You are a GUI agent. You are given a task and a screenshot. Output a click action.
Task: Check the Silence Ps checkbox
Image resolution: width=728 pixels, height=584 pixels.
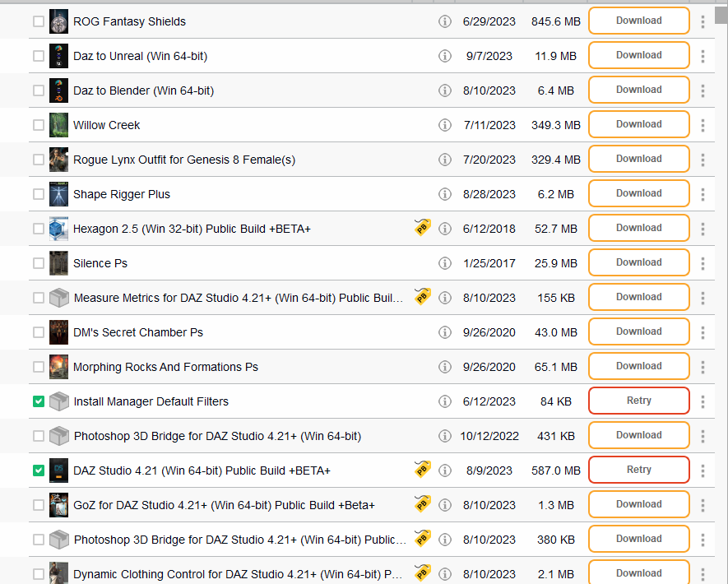tap(39, 263)
